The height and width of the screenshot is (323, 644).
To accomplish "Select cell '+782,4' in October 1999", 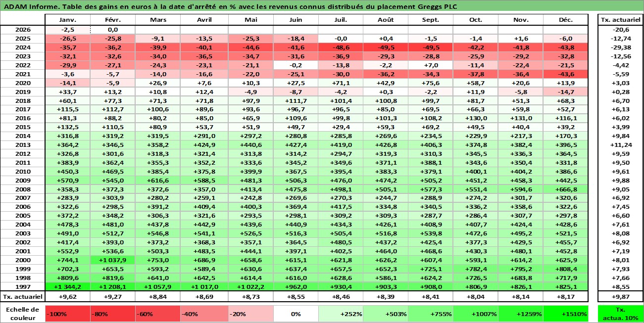I will click(x=476, y=269).
